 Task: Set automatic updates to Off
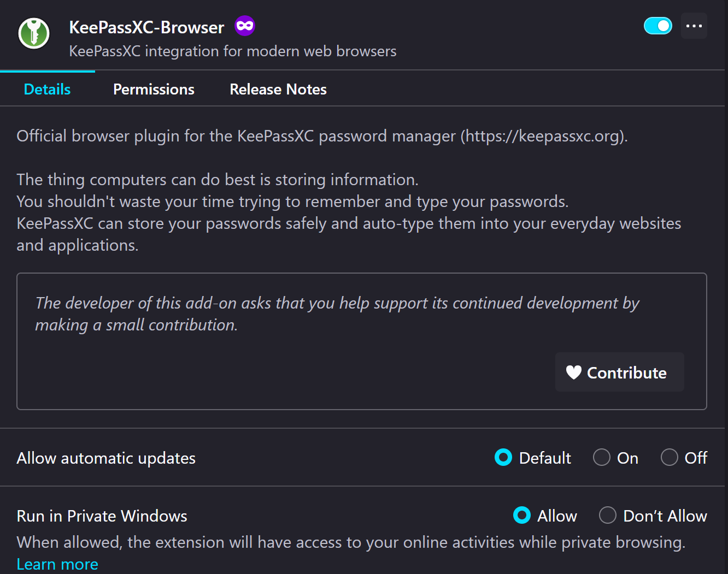tap(669, 457)
